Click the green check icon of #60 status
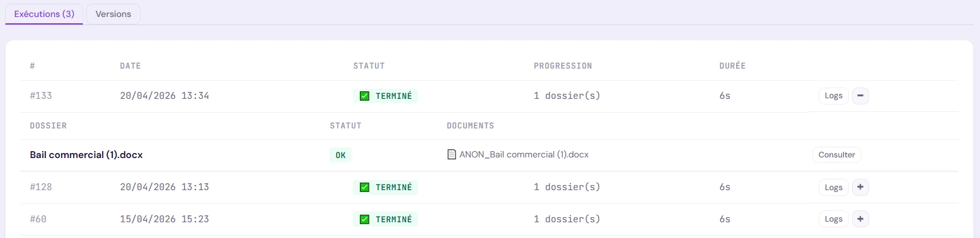 tap(364, 220)
